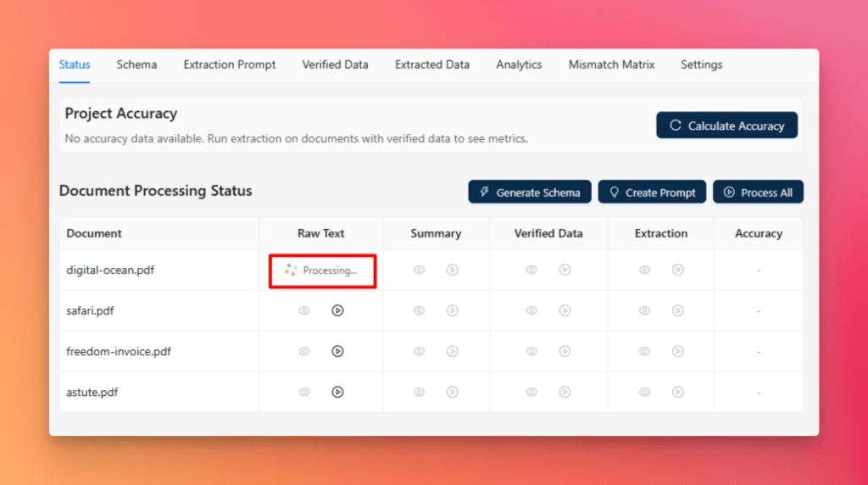Run extraction play icon for freedom-invoice.pdf
The height and width of the screenshot is (485, 868).
click(x=678, y=352)
